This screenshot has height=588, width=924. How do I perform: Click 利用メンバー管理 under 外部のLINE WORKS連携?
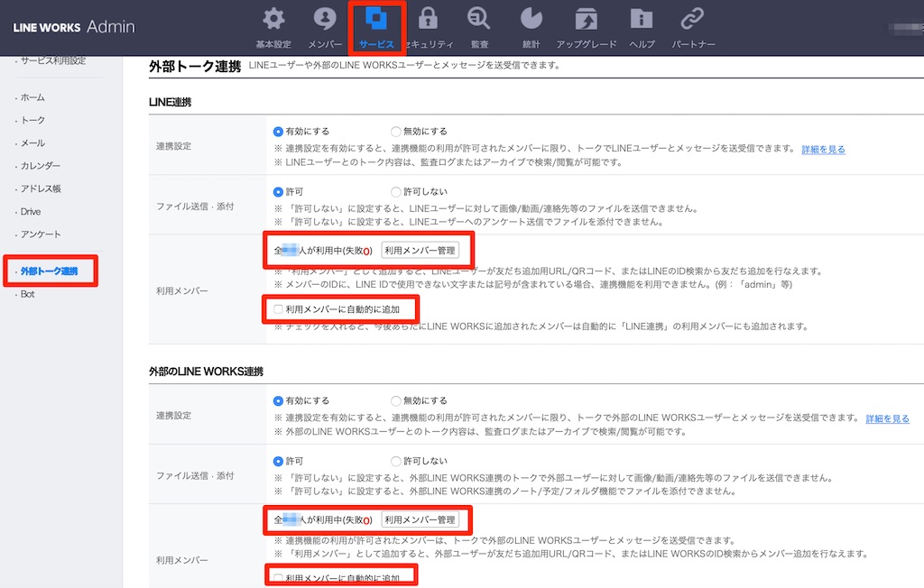pos(419,520)
